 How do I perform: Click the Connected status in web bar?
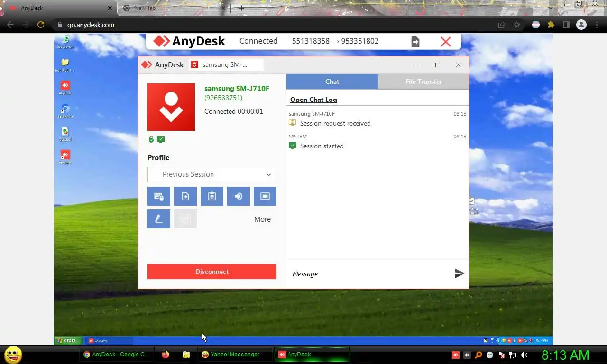[x=258, y=41]
